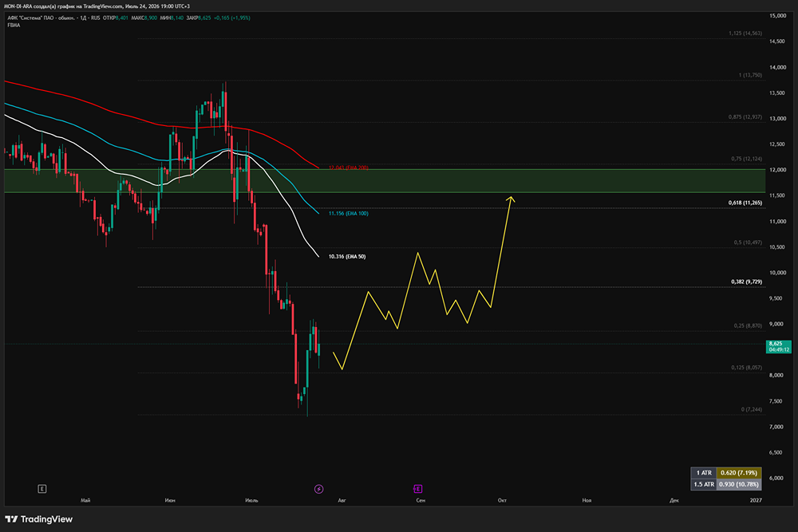Screen dimensions: 798x532
Task: Select the EMA 200 red label
Action: tap(348, 167)
